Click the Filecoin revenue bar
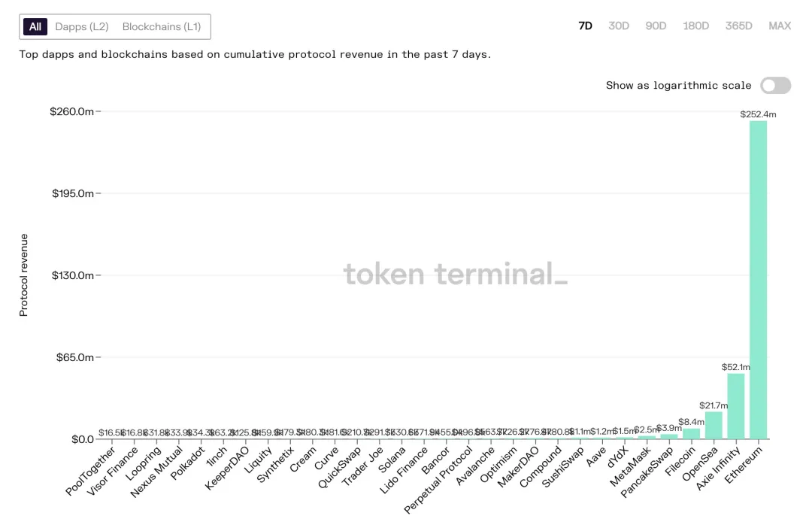 point(691,434)
